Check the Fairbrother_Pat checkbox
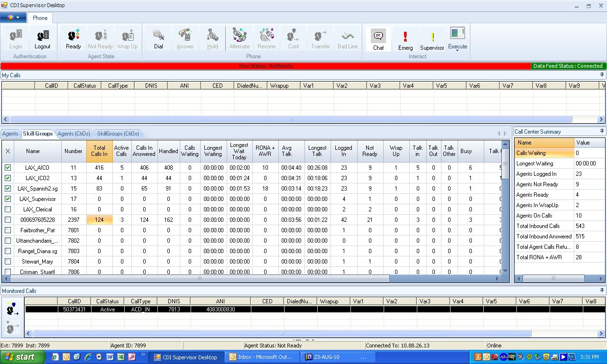Image resolution: width=607 pixels, height=364 pixels. click(x=8, y=230)
